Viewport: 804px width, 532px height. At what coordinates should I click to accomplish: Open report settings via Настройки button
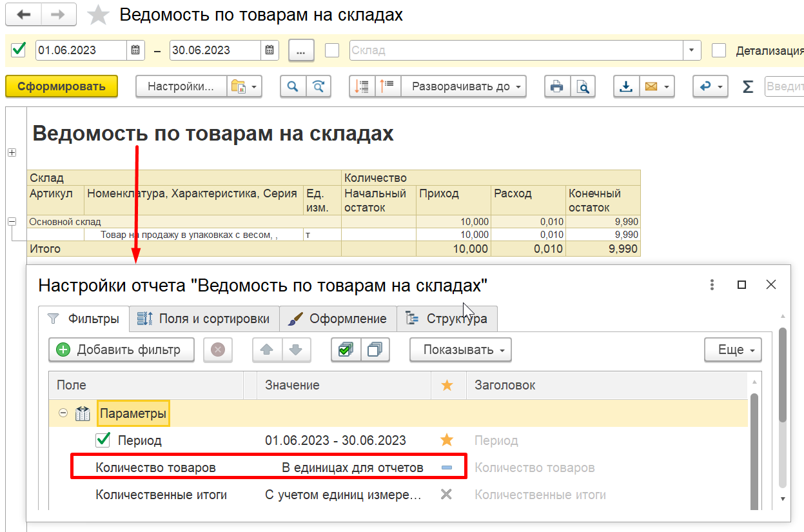(181, 86)
